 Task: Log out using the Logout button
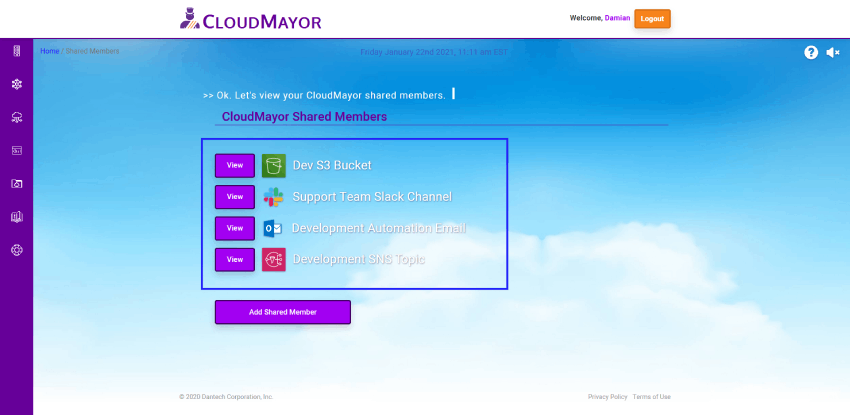[x=652, y=18]
